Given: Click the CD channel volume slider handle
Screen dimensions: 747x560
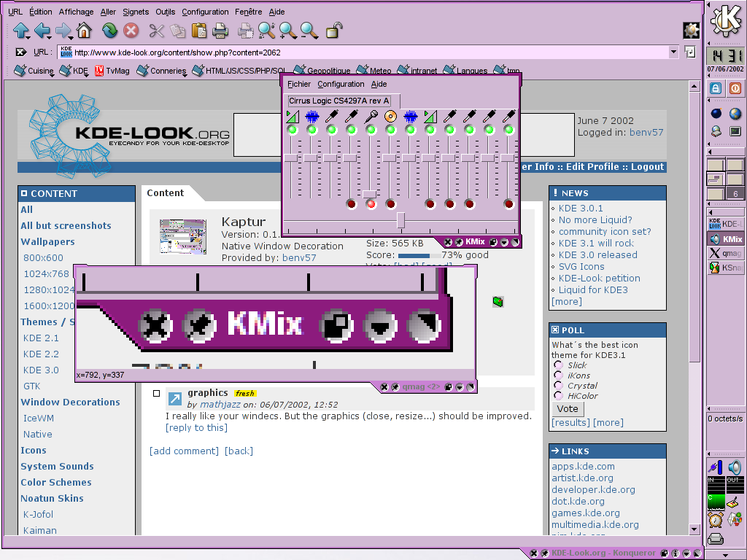Looking at the screenshot, I should coord(390,157).
